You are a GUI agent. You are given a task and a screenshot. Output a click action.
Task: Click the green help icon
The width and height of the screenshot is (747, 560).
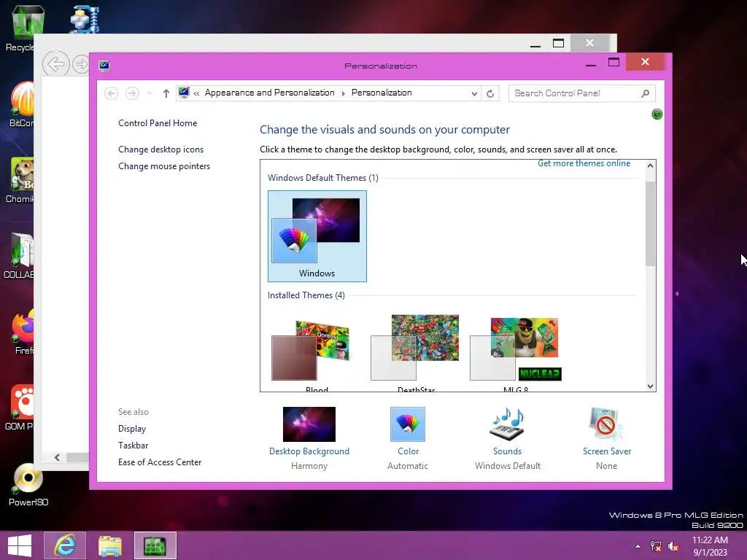(657, 114)
